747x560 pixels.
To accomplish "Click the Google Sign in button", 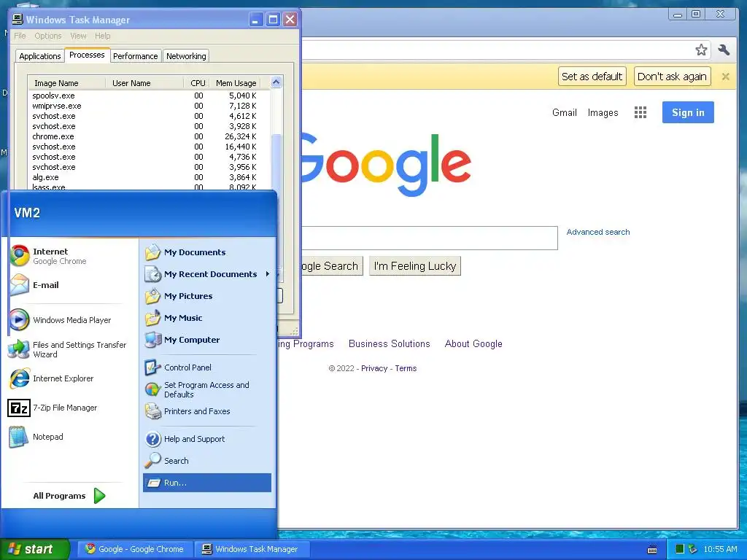I will [688, 112].
